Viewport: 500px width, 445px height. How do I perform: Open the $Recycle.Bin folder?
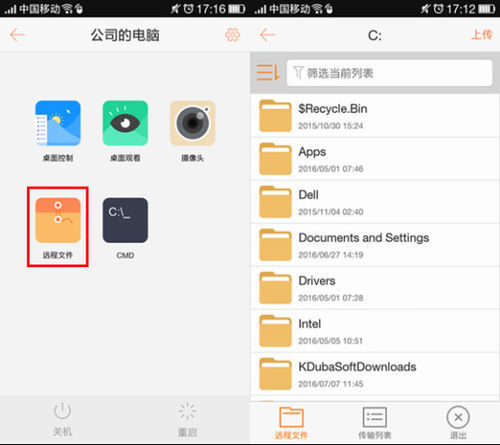[375, 116]
